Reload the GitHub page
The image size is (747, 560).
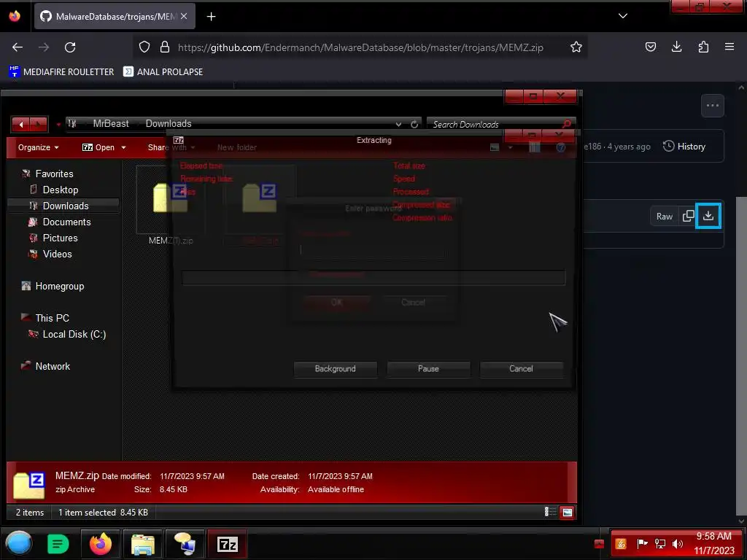click(x=70, y=47)
